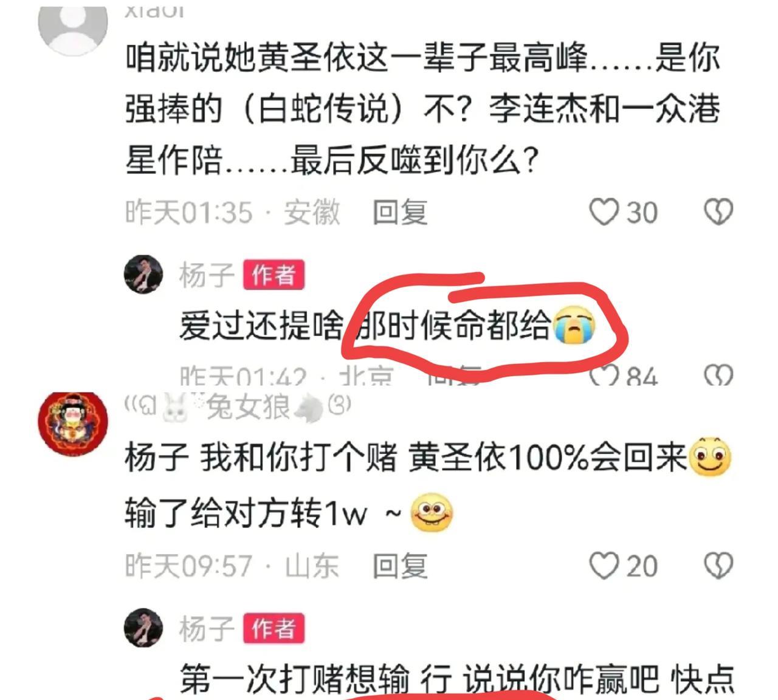Image resolution: width=778 pixels, height=700 pixels.
Task: Tap the reply text 第一次打赌想输
Action: [x=294, y=679]
